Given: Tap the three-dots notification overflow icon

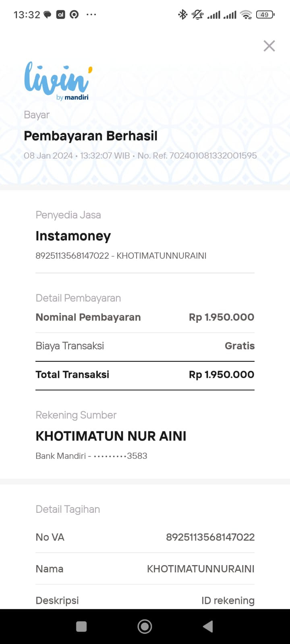Looking at the screenshot, I should click(91, 14).
